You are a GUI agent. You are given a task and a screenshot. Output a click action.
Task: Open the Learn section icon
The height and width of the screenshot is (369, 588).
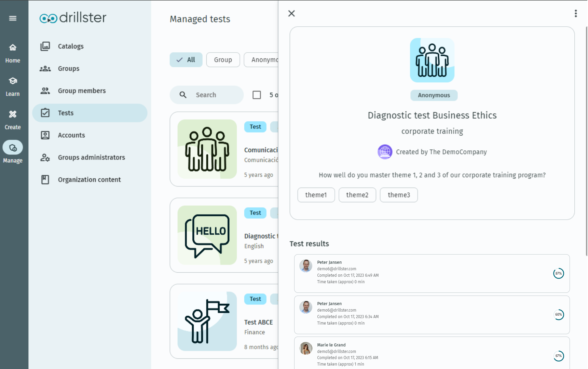13,81
